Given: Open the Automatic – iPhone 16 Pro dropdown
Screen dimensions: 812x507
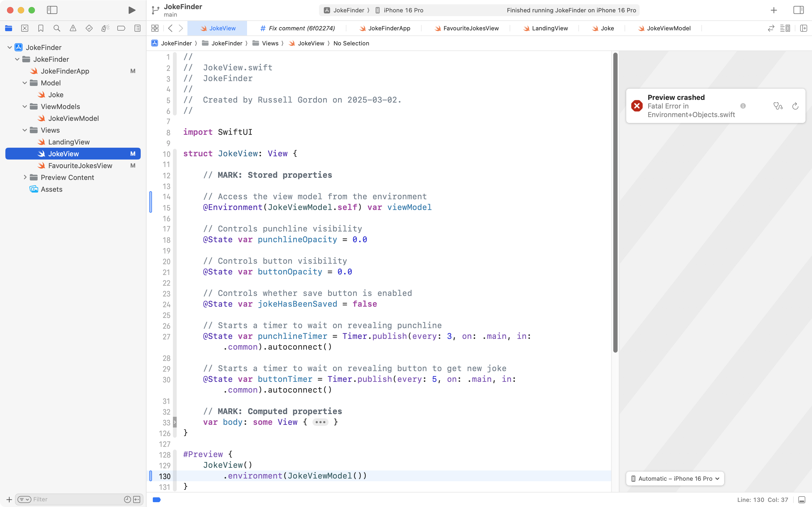Looking at the screenshot, I should click(x=675, y=479).
